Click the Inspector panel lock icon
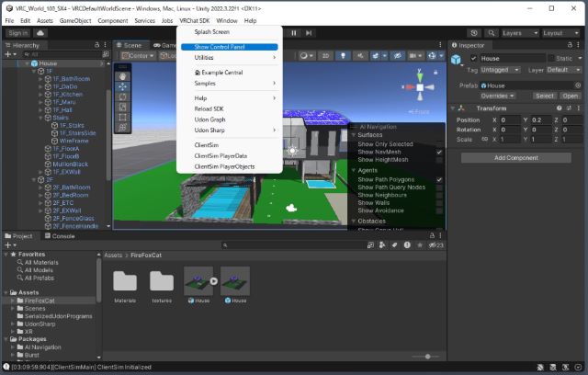This screenshot has height=375, width=588. click(570, 45)
